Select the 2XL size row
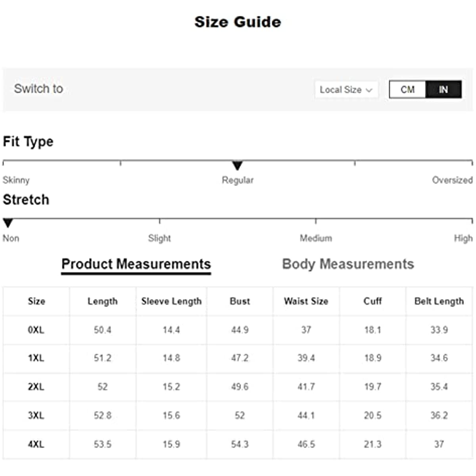The width and height of the screenshot is (476, 476). pyautogui.click(x=36, y=387)
